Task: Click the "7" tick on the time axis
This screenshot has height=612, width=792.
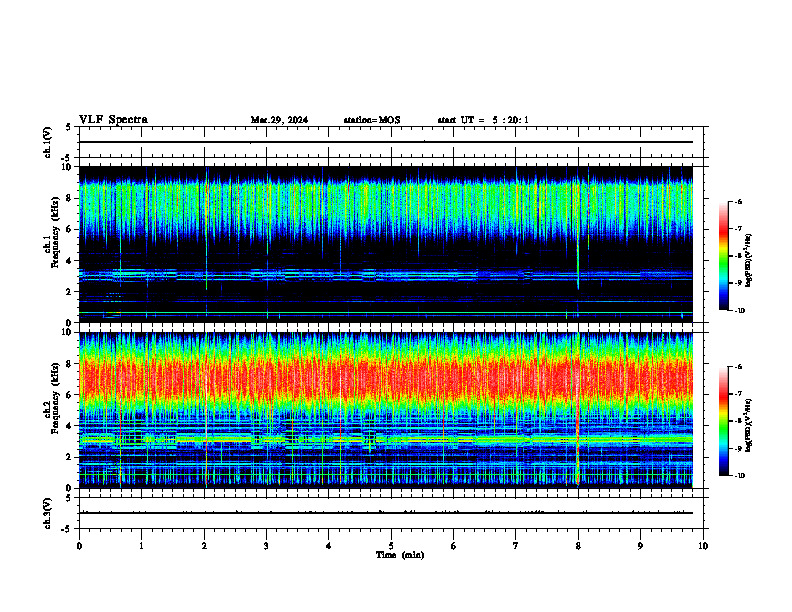Action: [516, 546]
